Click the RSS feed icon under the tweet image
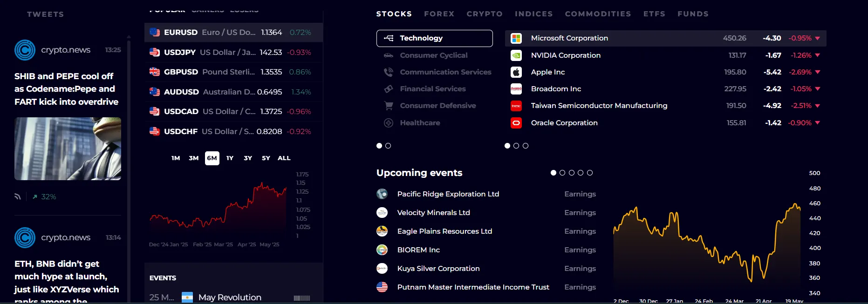Screen dimensions: 868x304 click(18, 196)
